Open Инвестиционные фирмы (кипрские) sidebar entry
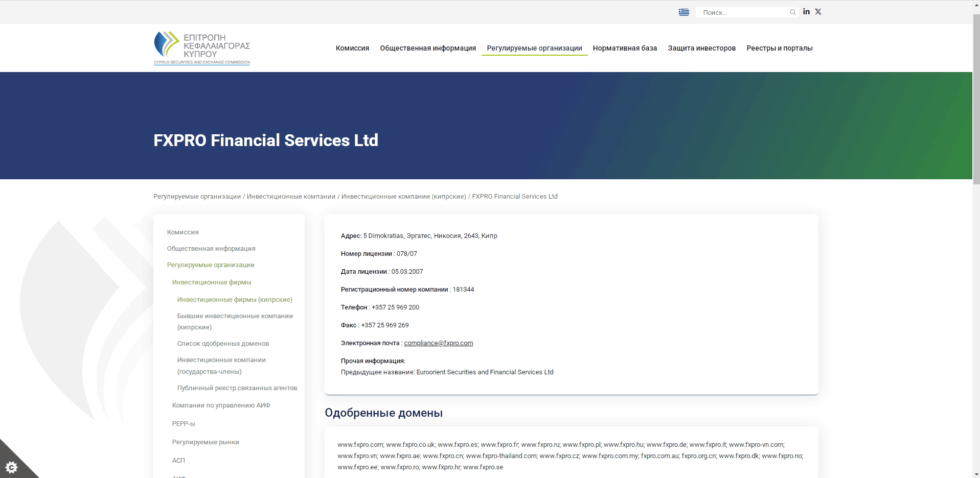Image resolution: width=980 pixels, height=478 pixels. pos(235,300)
